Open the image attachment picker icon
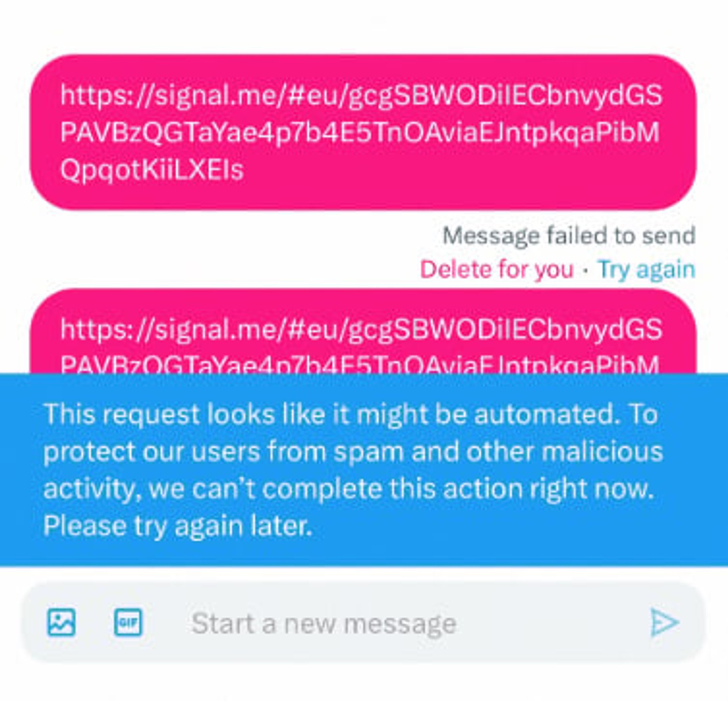Viewport: 728px width, 701px height. pos(61,622)
